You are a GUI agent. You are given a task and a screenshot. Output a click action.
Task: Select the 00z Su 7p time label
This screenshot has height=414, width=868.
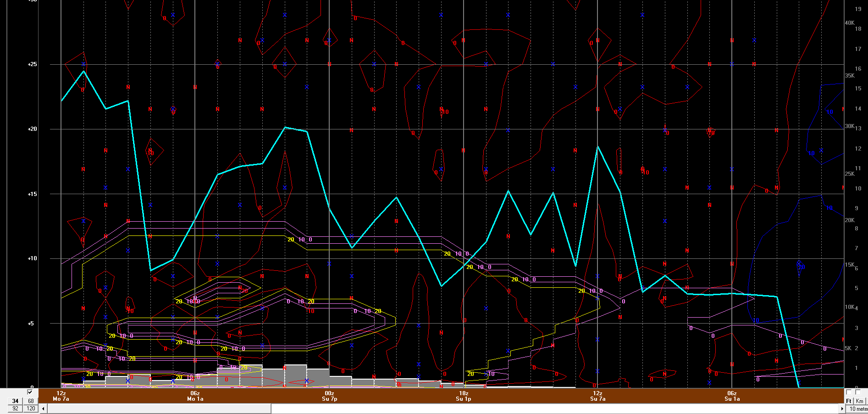tap(329, 396)
